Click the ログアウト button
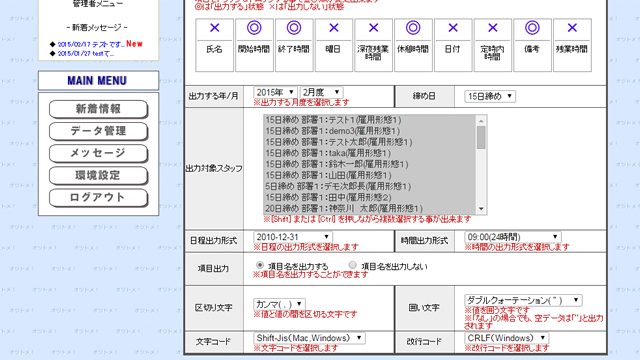Screen dimensions: 640x360 pos(98,198)
